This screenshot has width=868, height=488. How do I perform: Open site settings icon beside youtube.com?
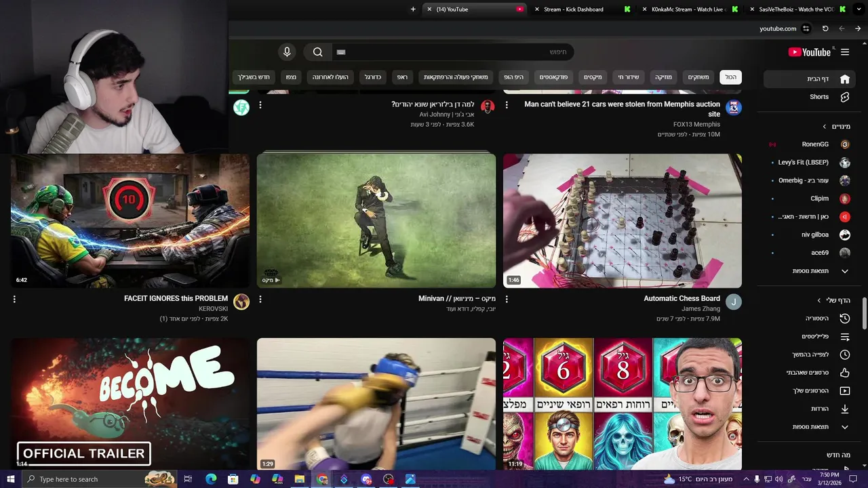coord(806,28)
